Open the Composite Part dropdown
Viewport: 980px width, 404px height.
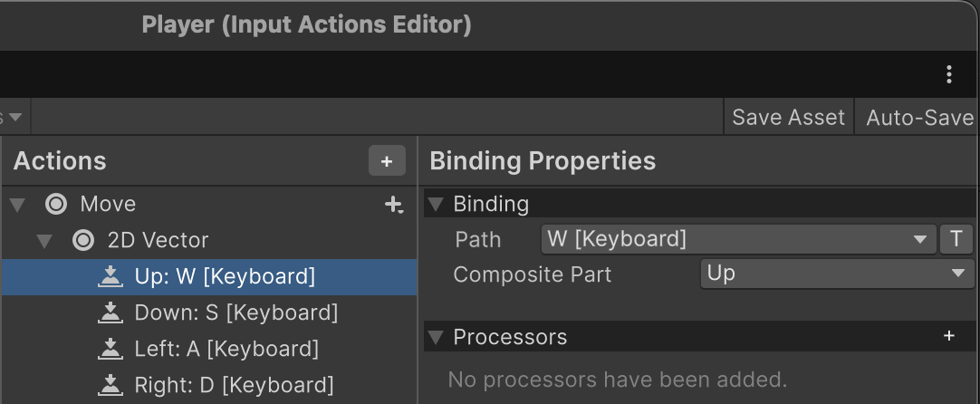pyautogui.click(x=836, y=274)
